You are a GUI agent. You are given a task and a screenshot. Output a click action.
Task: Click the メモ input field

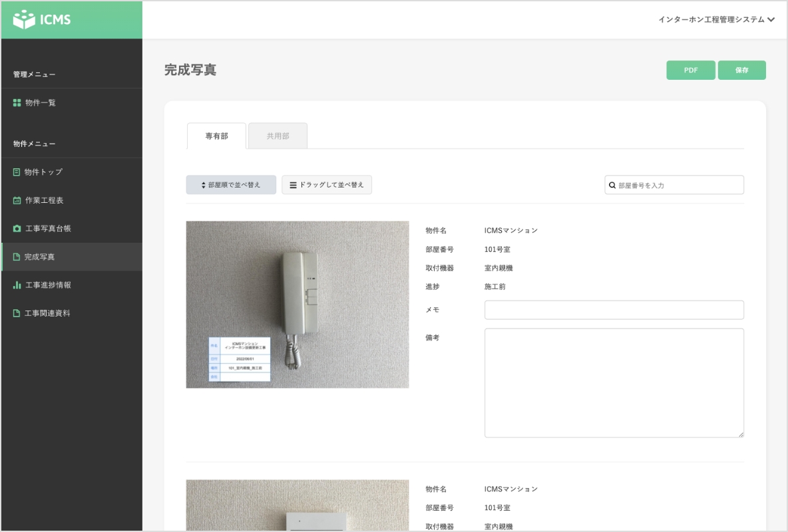tap(614, 310)
